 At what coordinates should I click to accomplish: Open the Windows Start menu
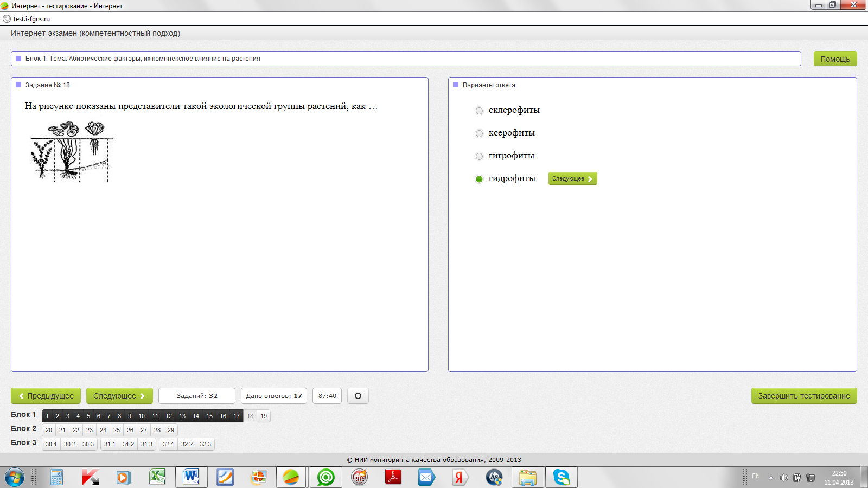click(x=14, y=478)
